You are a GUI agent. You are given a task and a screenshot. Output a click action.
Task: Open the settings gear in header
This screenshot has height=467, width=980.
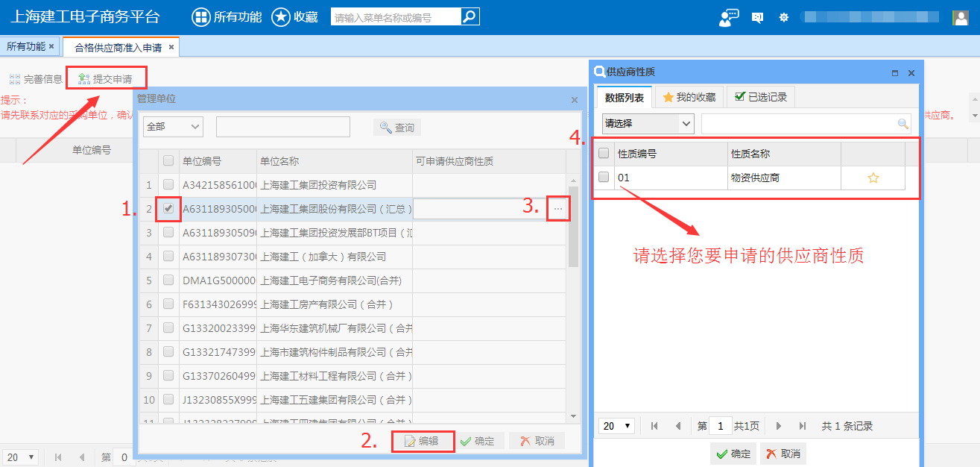point(783,17)
